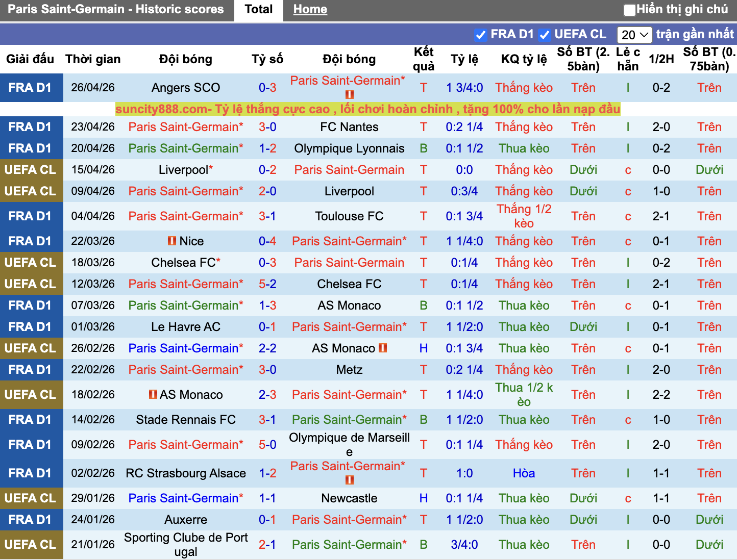The width and height of the screenshot is (737, 560).
Task: Click Thắng 1/2 kèo result in Toulouse row
Action: point(524,216)
